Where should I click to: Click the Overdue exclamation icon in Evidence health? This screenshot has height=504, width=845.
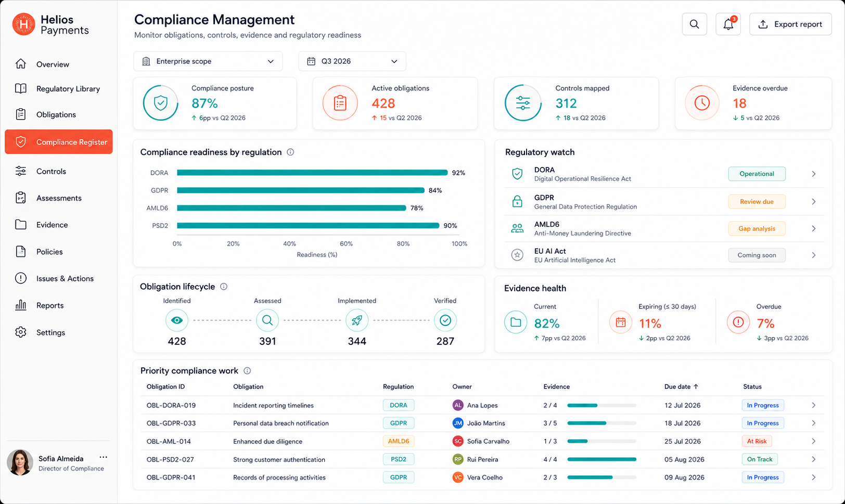(738, 322)
